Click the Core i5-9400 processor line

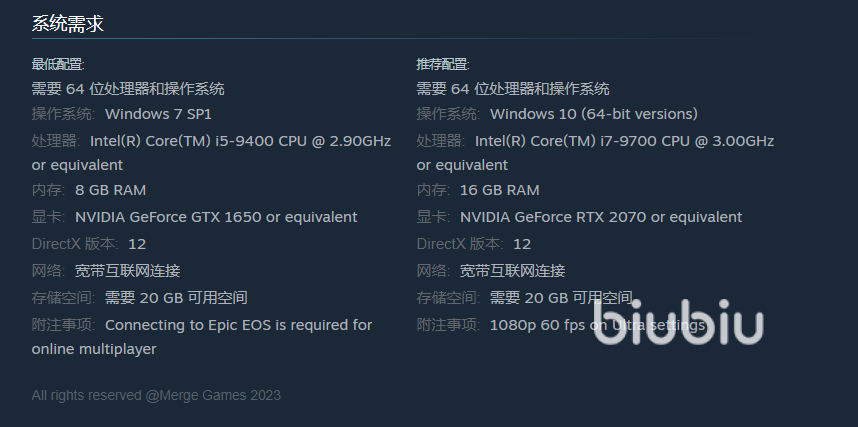(240, 141)
